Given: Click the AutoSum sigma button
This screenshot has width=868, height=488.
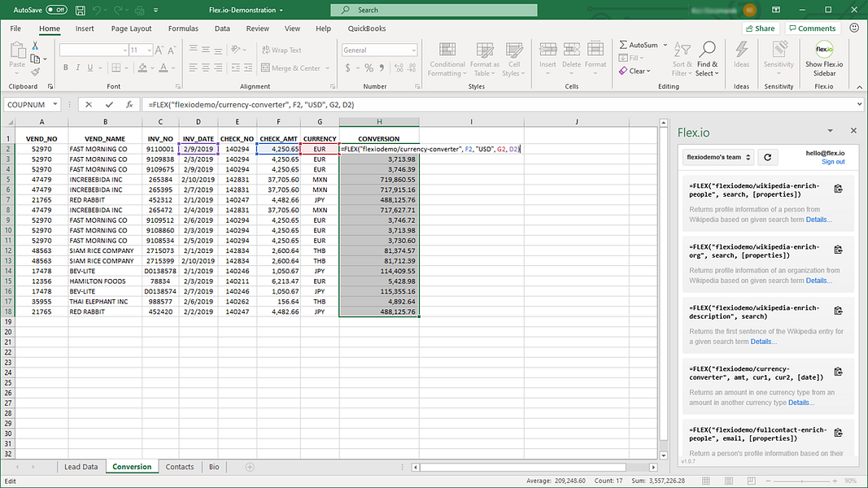Looking at the screenshot, I should tap(639, 45).
